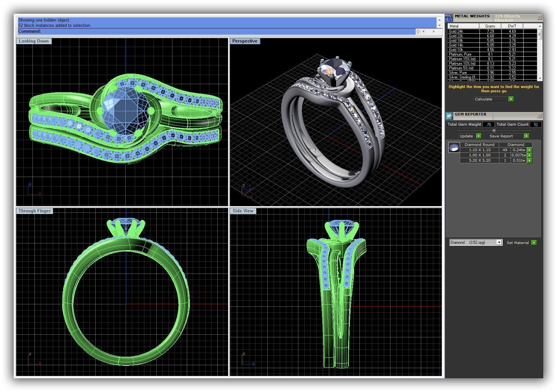Screen dimensions: 557x392
Task: Click the green arrow beside Update
Action: click(478, 136)
